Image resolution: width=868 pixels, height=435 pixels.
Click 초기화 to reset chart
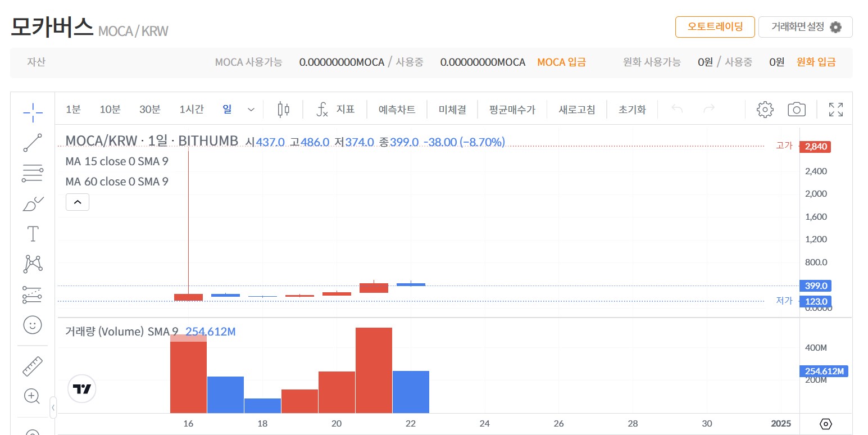[632, 110]
